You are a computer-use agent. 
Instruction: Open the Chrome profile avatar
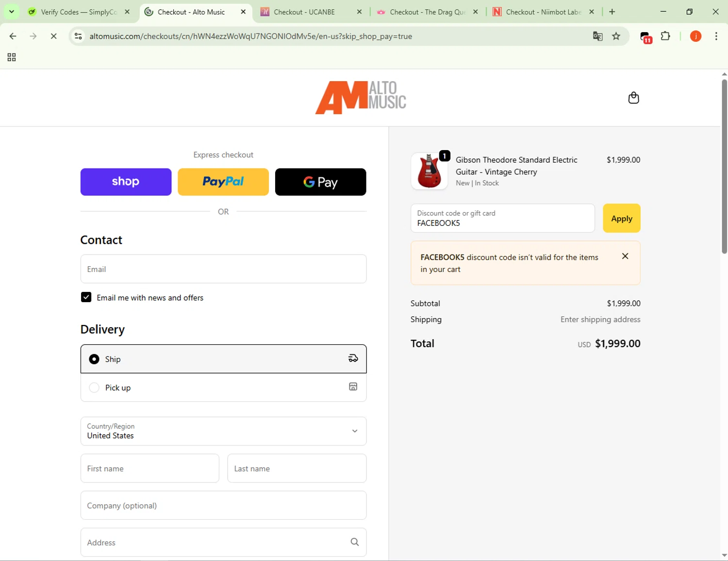(x=695, y=36)
